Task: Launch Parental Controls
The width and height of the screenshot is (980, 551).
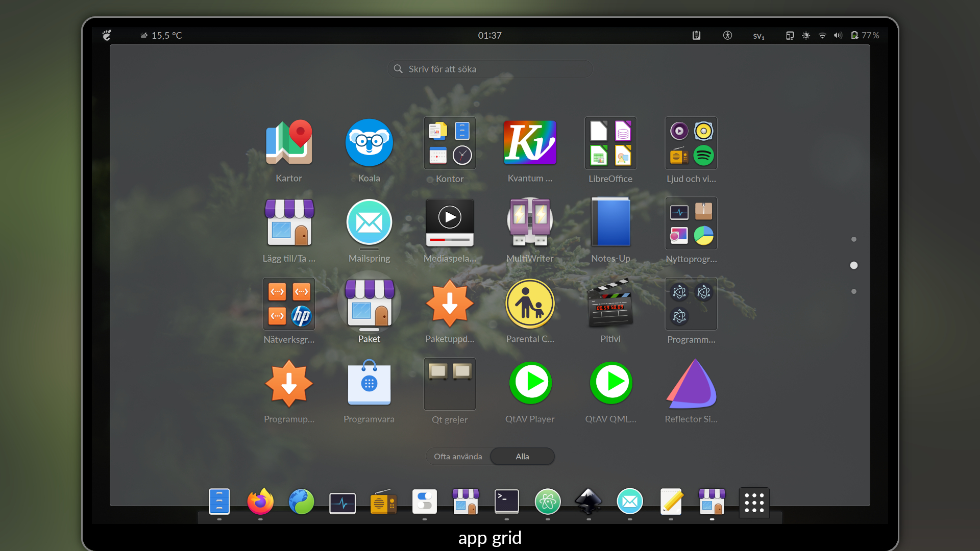Action: pyautogui.click(x=530, y=304)
